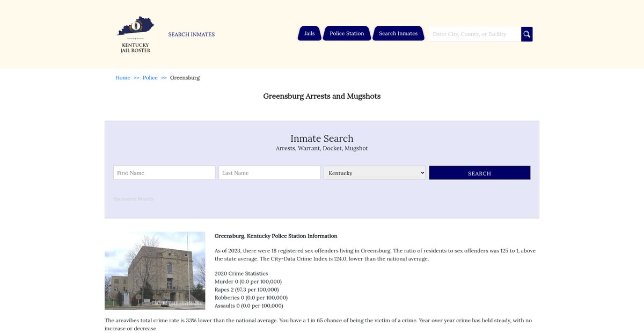
Task: Click the 2020 Crime Statistics line
Action: pos(241,274)
